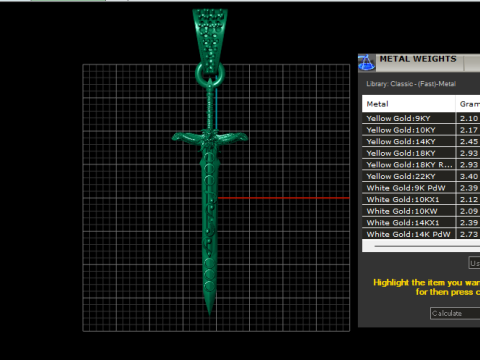Select the Yellow Gold:10KY row

[421, 130]
